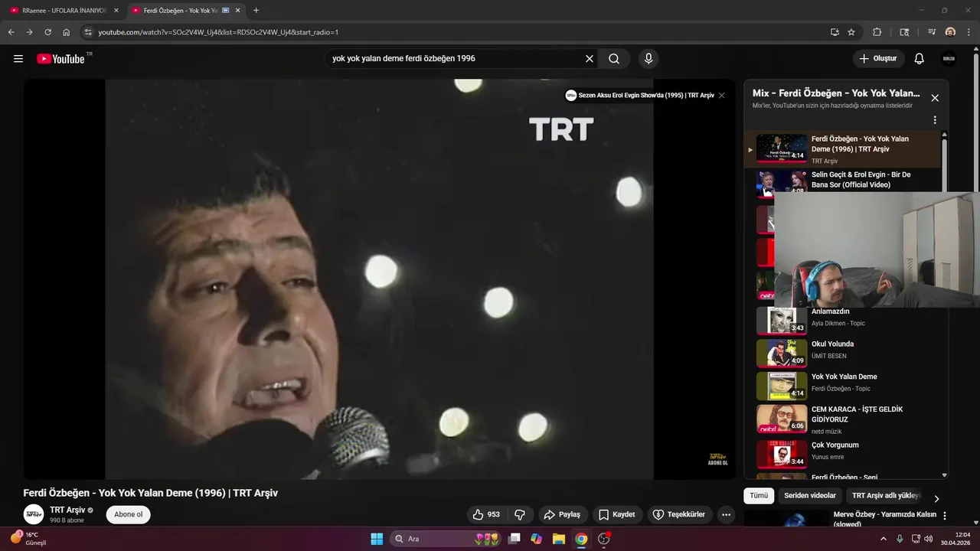Open the Sezen Aksu Erol Evgin Show'da card
The height and width of the screenshot is (551, 980).
click(x=639, y=96)
